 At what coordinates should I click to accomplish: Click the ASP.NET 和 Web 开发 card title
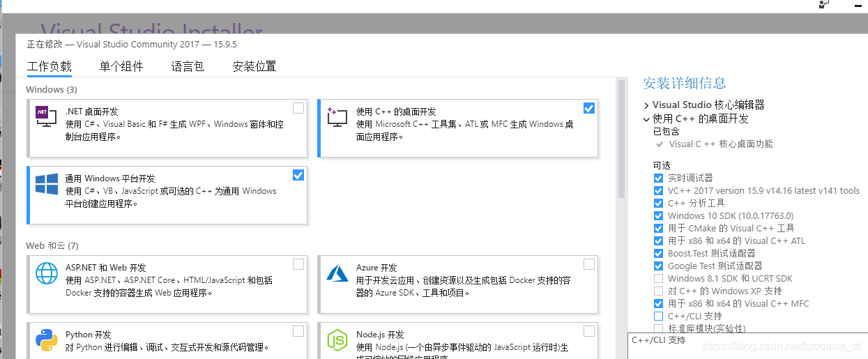106,268
